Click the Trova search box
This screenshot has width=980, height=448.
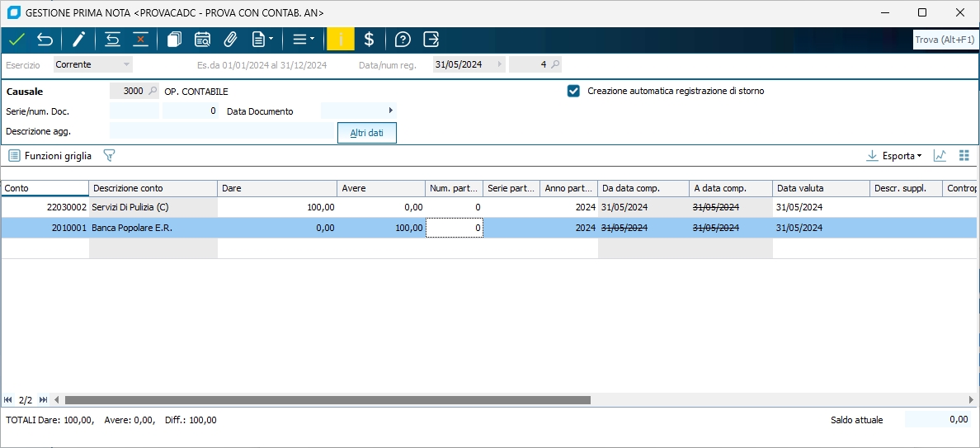945,40
